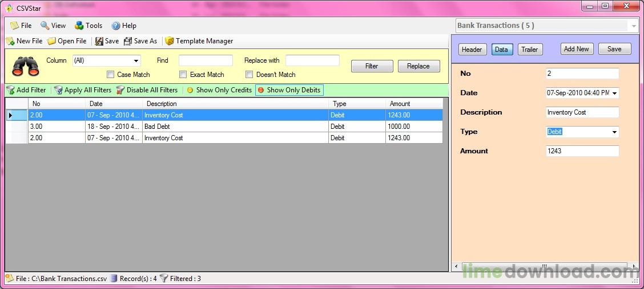Click the New File toolbar icon
644x289 pixels.
tap(10, 41)
